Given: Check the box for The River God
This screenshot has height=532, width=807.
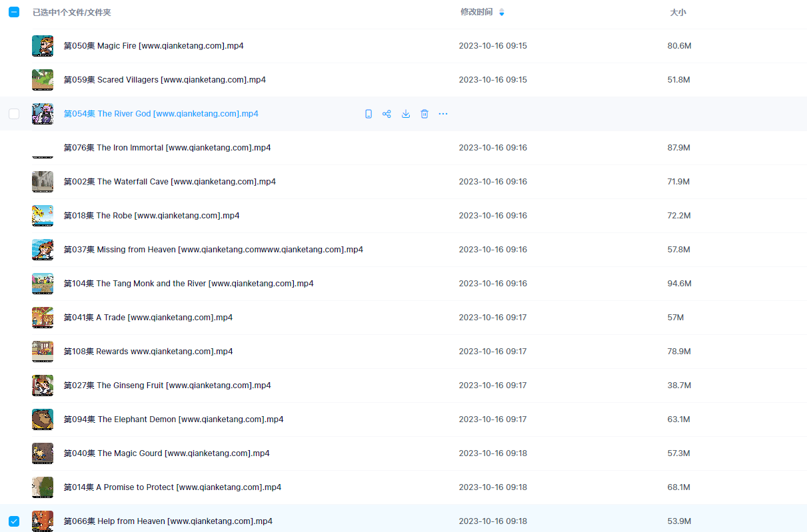Looking at the screenshot, I should (x=14, y=114).
